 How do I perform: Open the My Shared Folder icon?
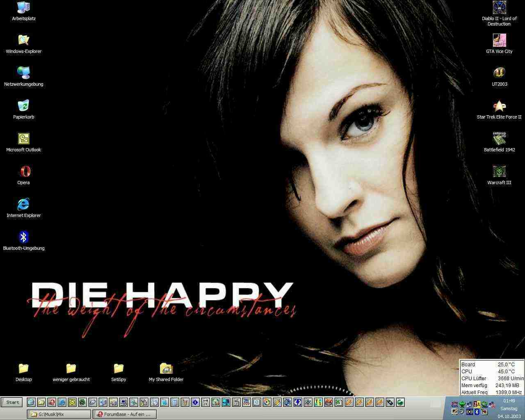166,372
